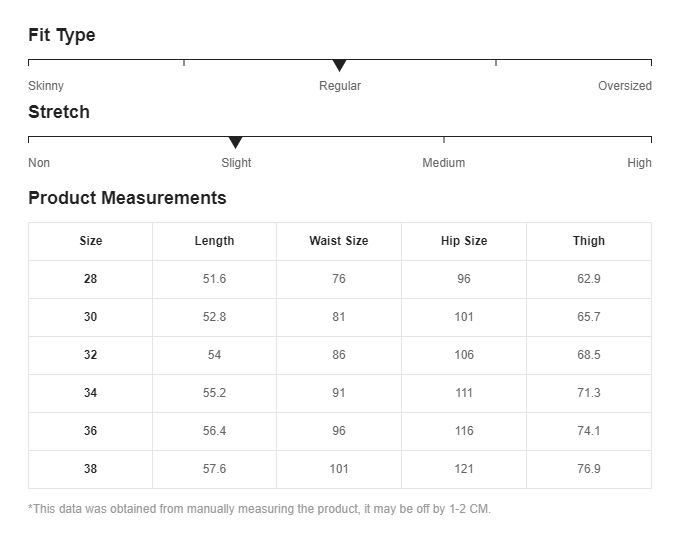678x535 pixels.
Task: Click the Length column header
Action: pos(214,241)
